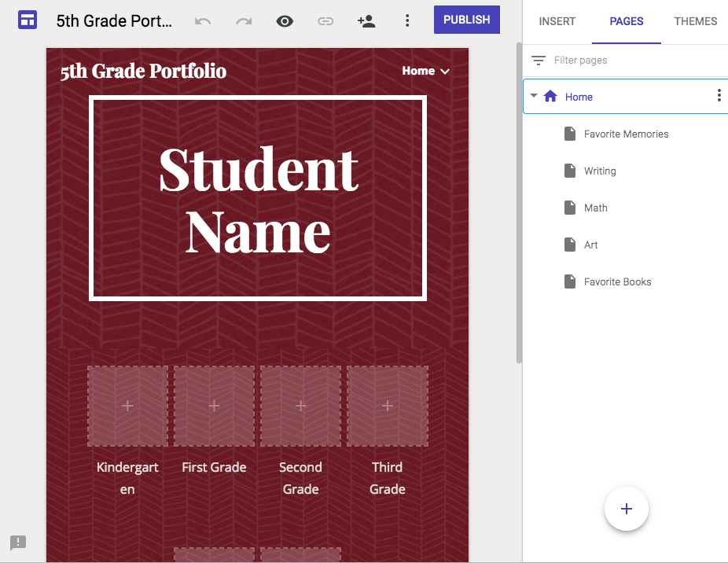The image size is (728, 563).
Task: Open the More options three-dot menu
Action: [407, 21]
